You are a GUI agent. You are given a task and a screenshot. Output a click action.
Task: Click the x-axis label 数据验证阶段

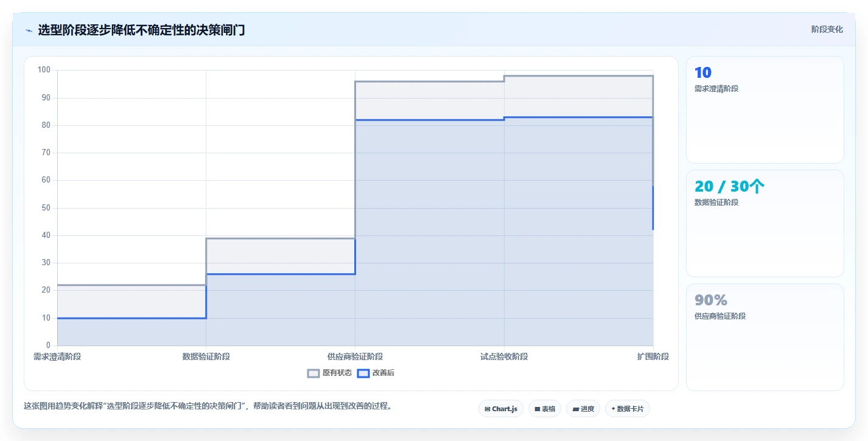click(x=206, y=356)
